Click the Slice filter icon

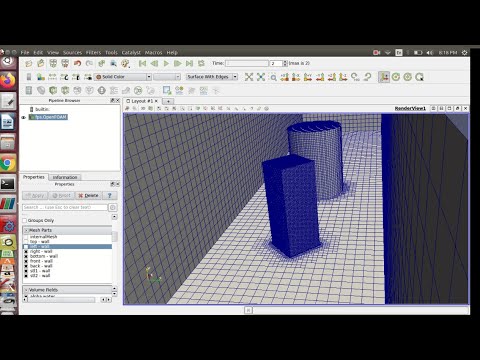[x=65, y=90]
